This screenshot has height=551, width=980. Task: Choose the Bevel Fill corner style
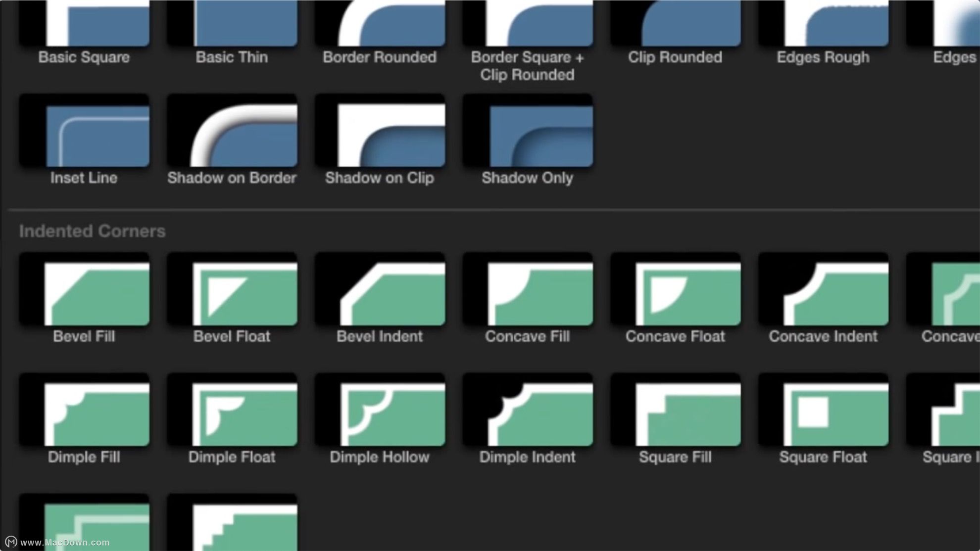(x=84, y=291)
